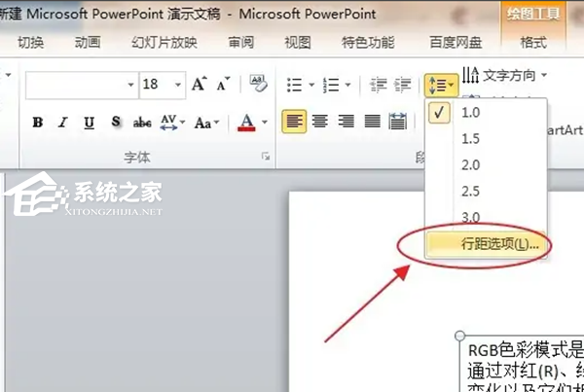Click distributed alignment icon
This screenshot has width=584, height=392.
397,121
